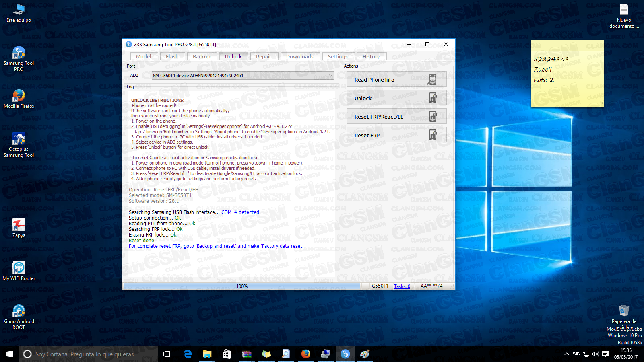The width and height of the screenshot is (644, 362).
Task: Open Sticky Notes taskbar icon
Action: point(266,354)
